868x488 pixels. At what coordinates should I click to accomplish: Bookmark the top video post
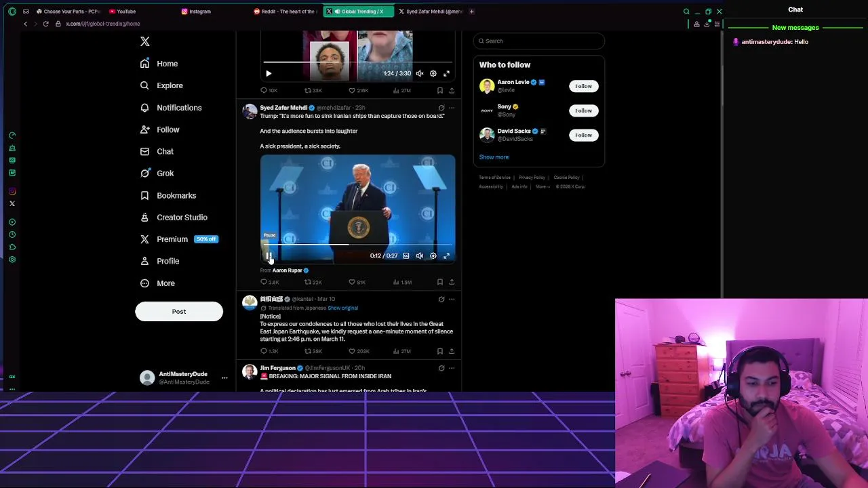439,90
